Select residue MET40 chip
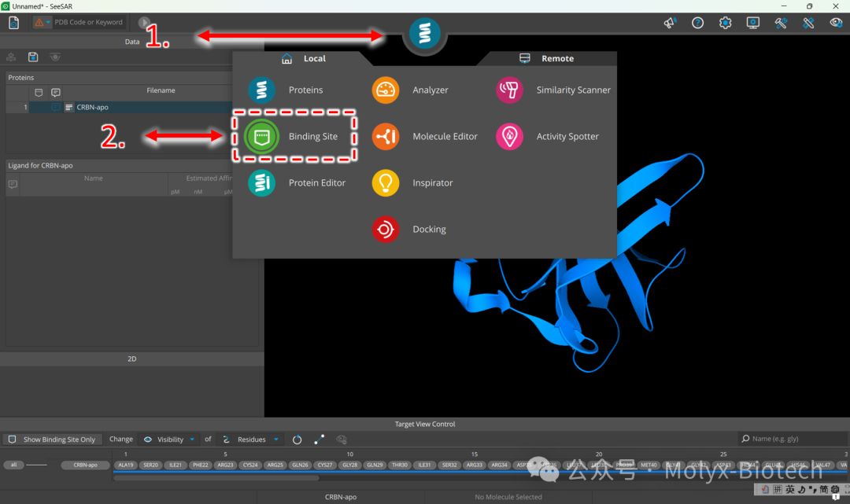Image resolution: width=850 pixels, height=504 pixels. [649, 465]
